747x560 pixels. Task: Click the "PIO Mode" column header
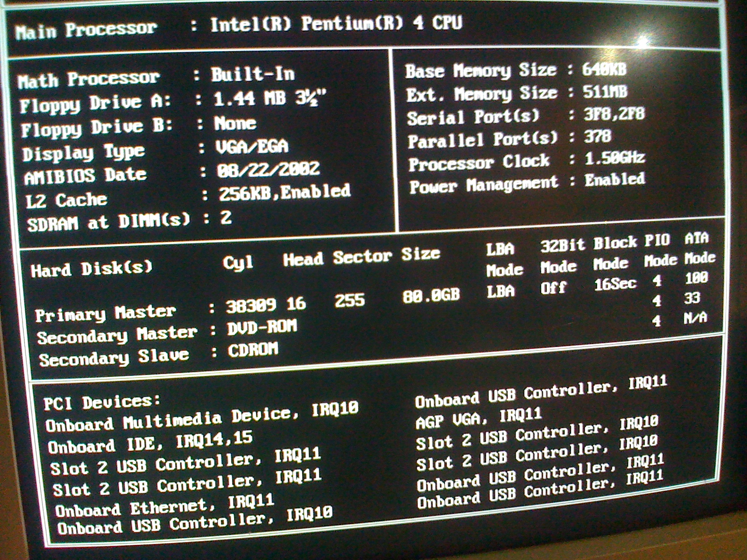660,251
